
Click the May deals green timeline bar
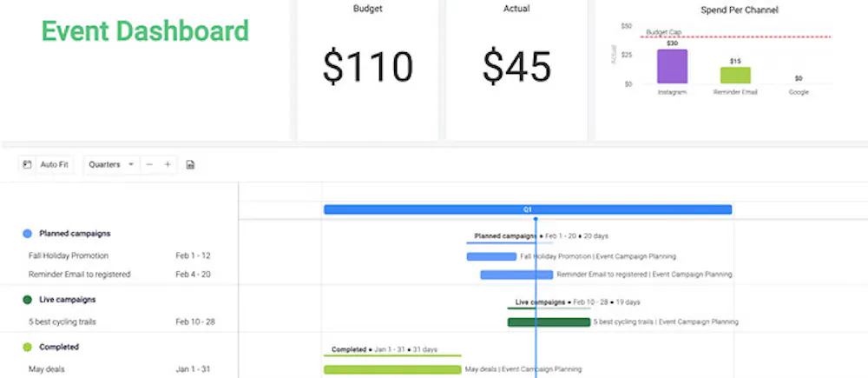coord(391,369)
